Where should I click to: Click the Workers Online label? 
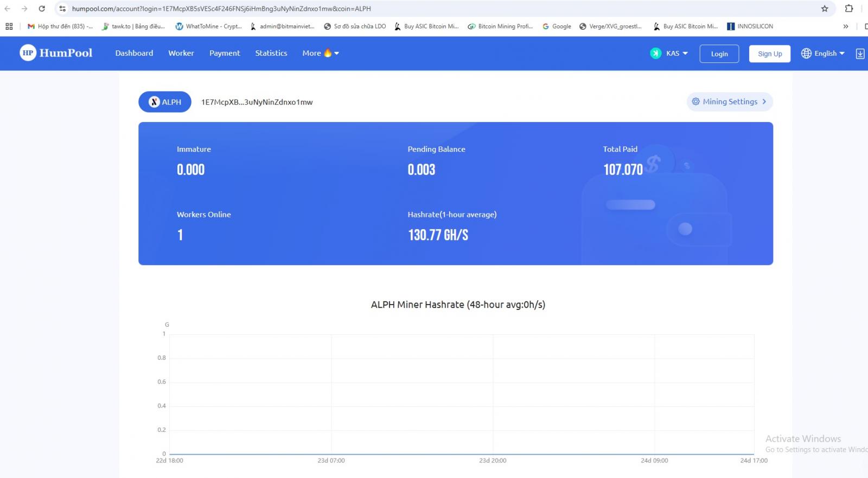click(x=203, y=215)
